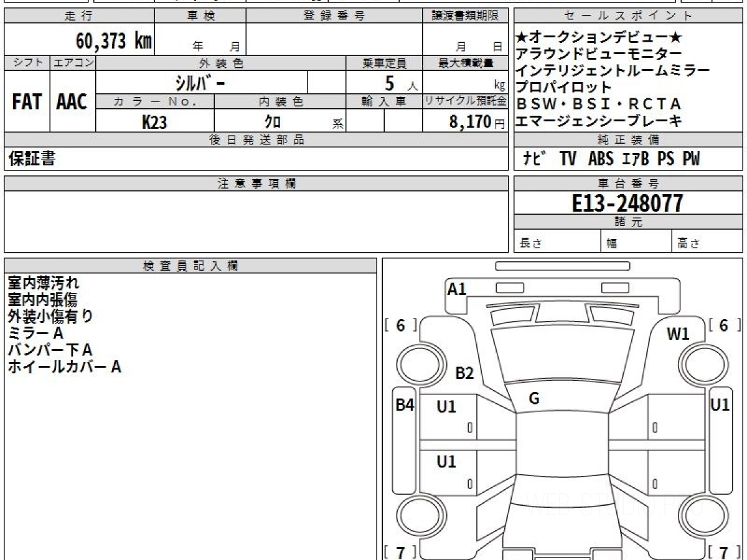The width and height of the screenshot is (747, 560).
Task: Select the バンパー下 A note
Action: (x=50, y=350)
